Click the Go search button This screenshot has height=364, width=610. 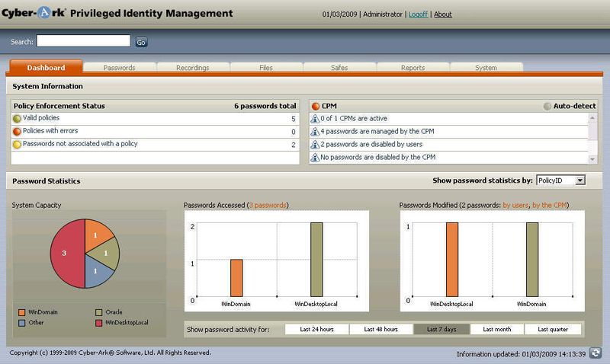coord(141,42)
